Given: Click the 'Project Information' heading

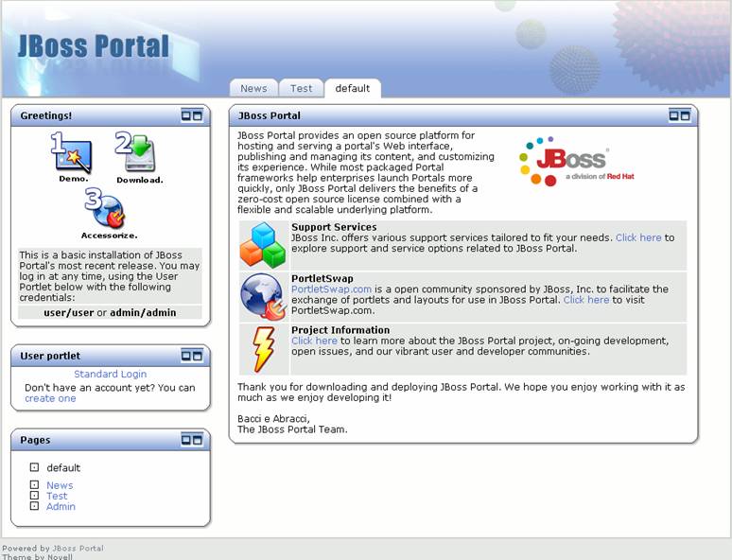Looking at the screenshot, I should point(340,330).
